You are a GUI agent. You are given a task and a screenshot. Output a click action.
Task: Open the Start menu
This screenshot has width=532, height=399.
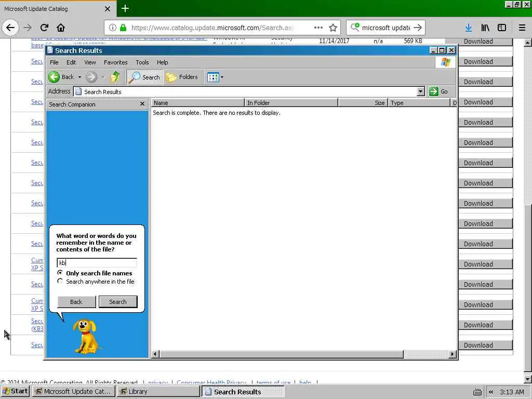click(15, 391)
